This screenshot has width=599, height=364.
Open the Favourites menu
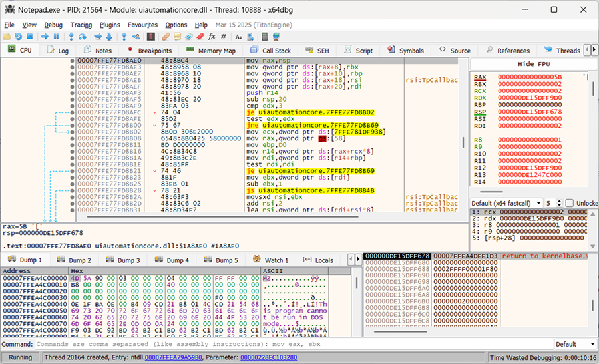142,25
